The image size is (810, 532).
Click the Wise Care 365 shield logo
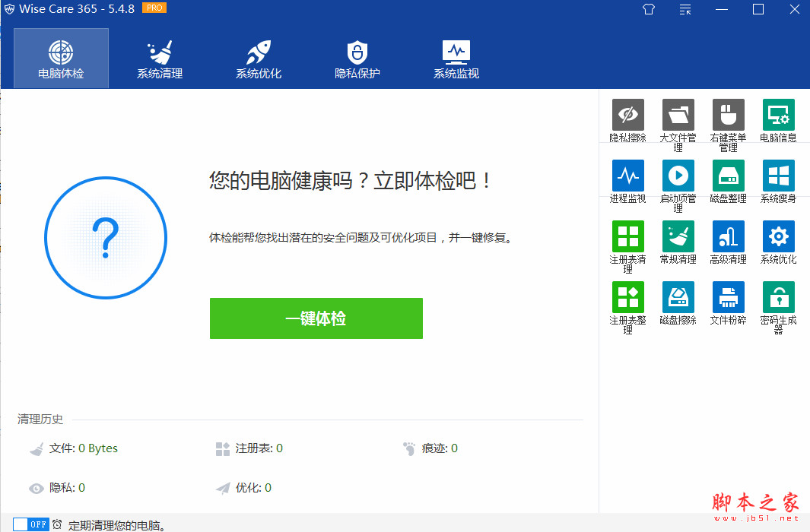click(9, 9)
